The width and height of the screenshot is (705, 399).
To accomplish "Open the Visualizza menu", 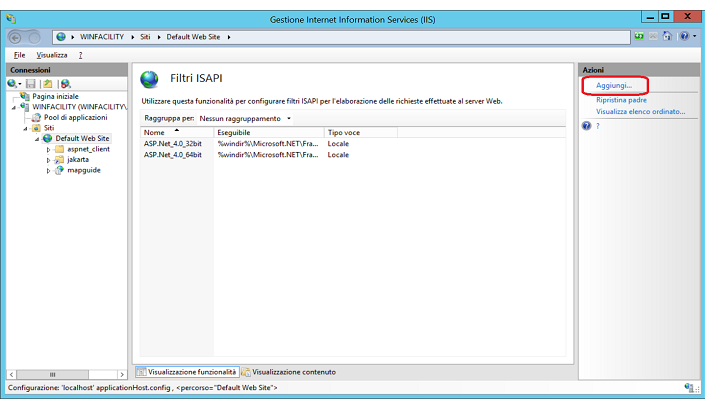I will tap(52, 55).
